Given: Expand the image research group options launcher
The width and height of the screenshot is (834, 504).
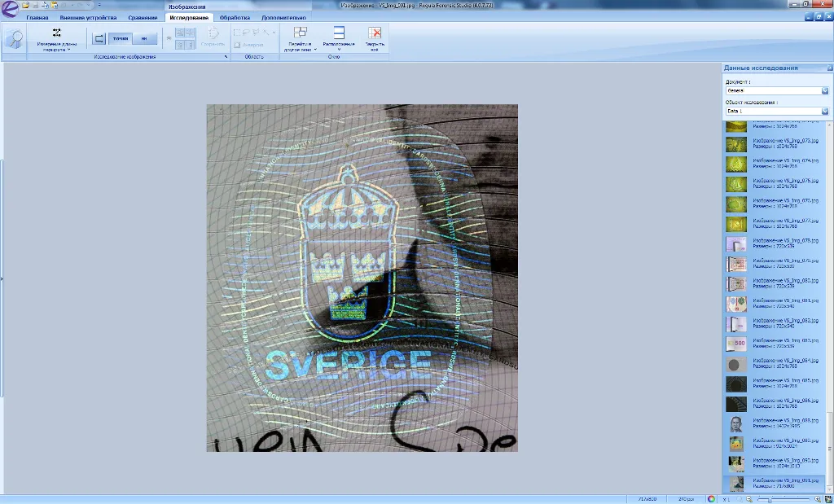Looking at the screenshot, I should coord(226,57).
